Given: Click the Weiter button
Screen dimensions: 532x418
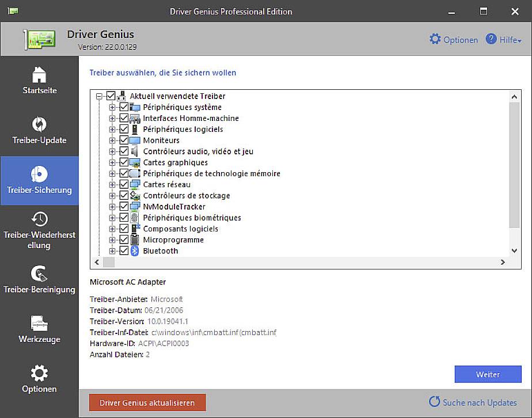Looking at the screenshot, I should 488,374.
